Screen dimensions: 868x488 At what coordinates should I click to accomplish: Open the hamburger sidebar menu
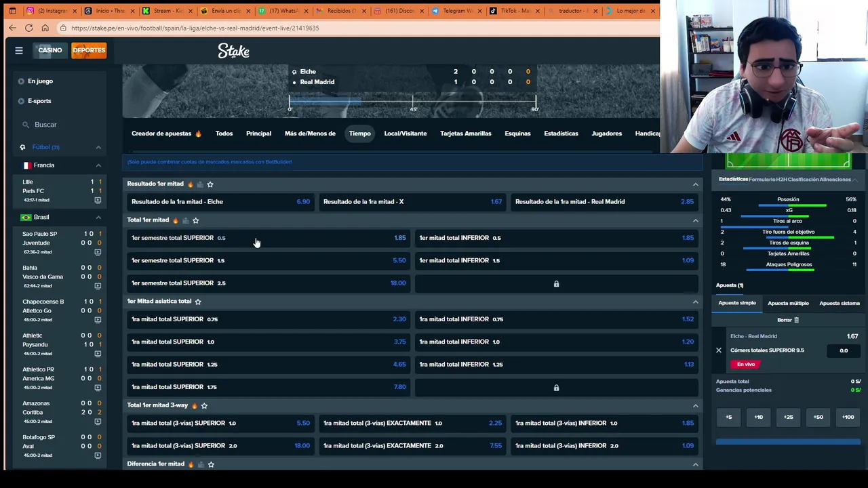coord(19,50)
